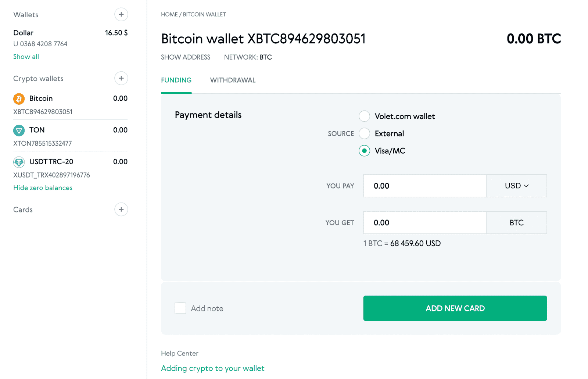Enable the Add note checkbox
Viewport: 588px width, 379px height.
click(180, 308)
